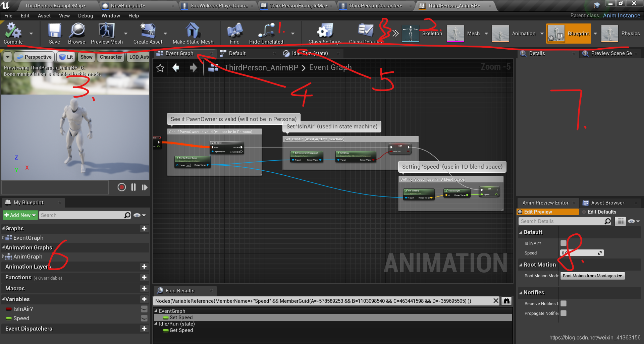Toggle Speed variable visibility eye
The height and width of the screenshot is (344, 644).
[144, 318]
